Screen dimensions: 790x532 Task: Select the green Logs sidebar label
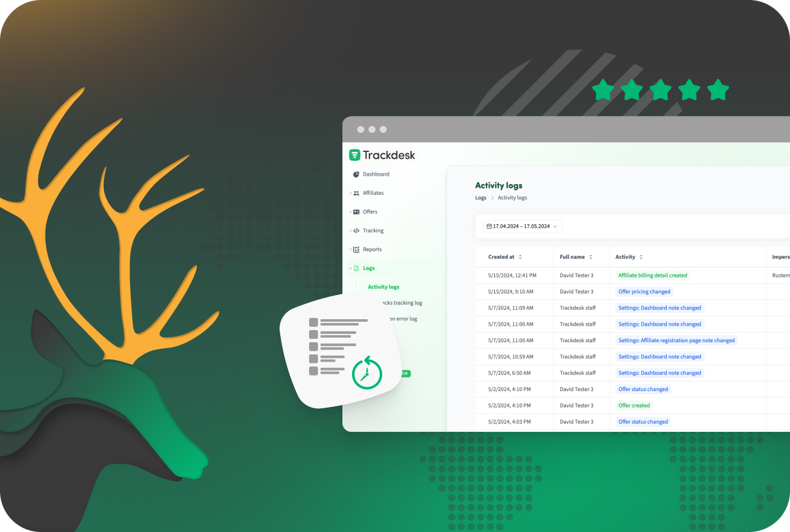tap(369, 268)
